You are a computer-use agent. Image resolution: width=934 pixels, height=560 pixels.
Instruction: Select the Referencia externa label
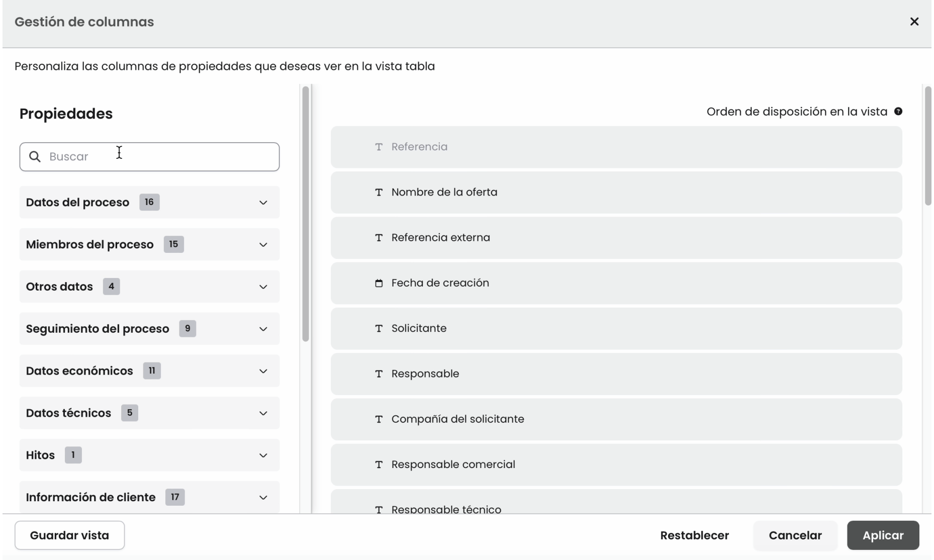[441, 238]
